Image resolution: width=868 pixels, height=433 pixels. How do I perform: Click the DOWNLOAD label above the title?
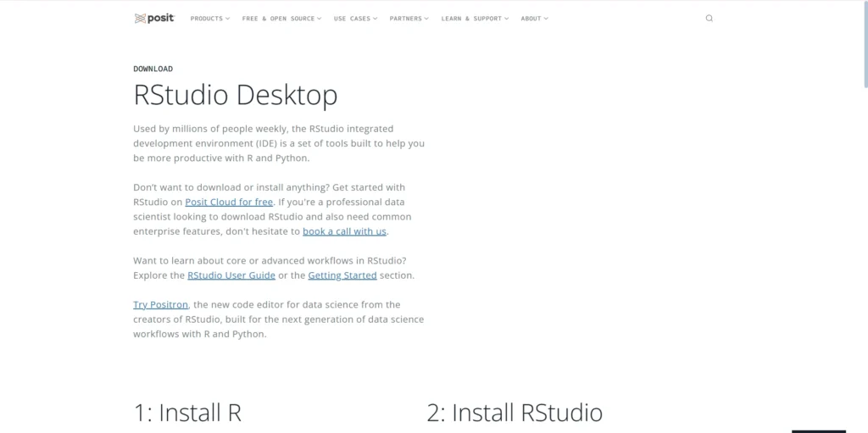tap(153, 69)
